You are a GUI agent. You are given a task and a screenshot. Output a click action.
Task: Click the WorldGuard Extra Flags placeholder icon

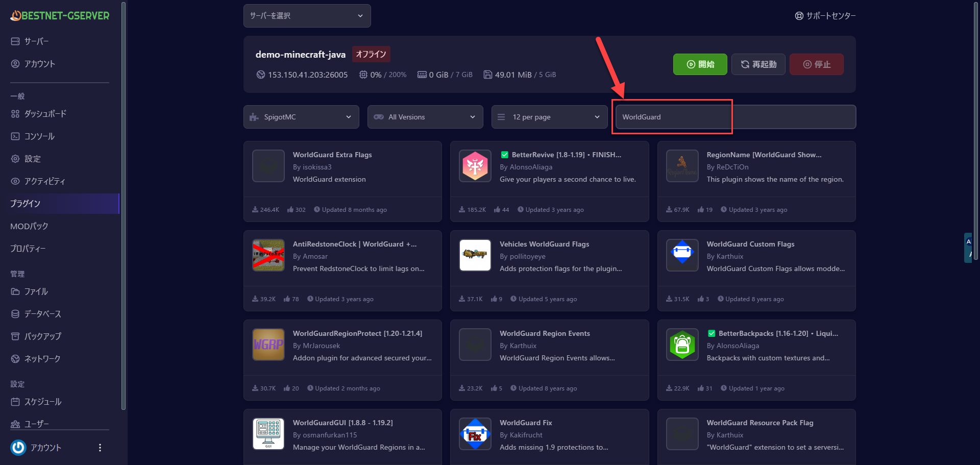click(x=268, y=166)
